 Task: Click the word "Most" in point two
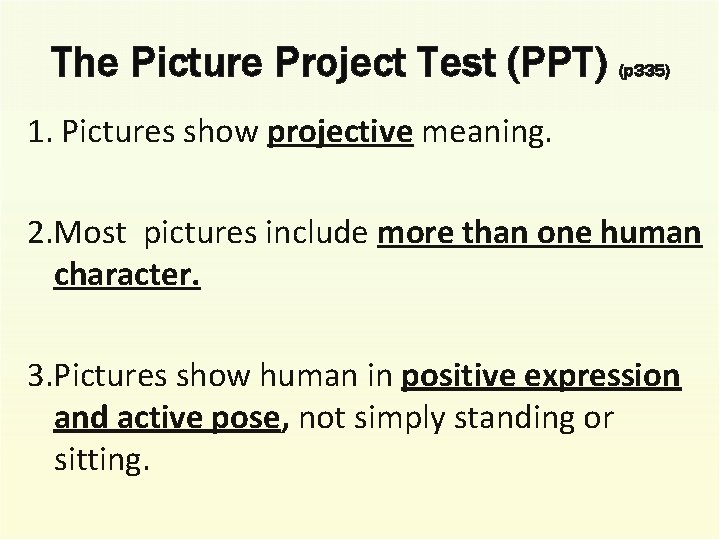point(95,234)
